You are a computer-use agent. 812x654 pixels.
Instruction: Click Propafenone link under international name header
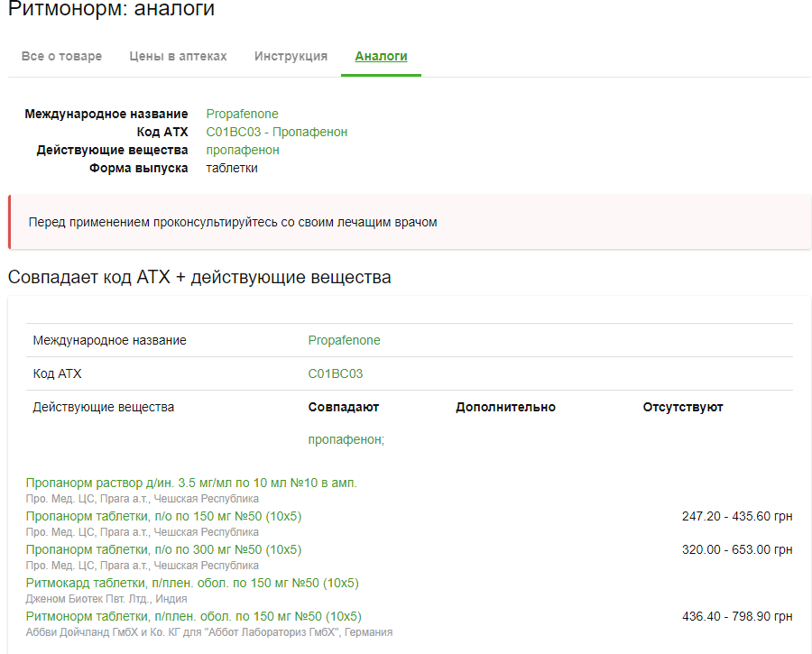coord(243,114)
